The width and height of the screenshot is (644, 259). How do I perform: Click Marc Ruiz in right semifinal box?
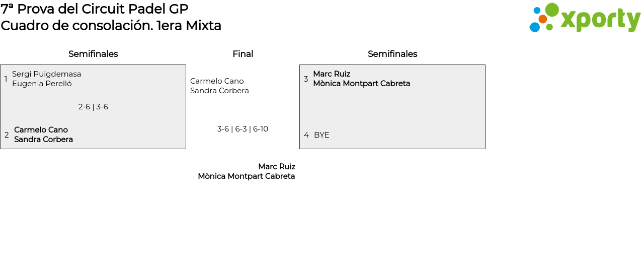pyautogui.click(x=332, y=74)
